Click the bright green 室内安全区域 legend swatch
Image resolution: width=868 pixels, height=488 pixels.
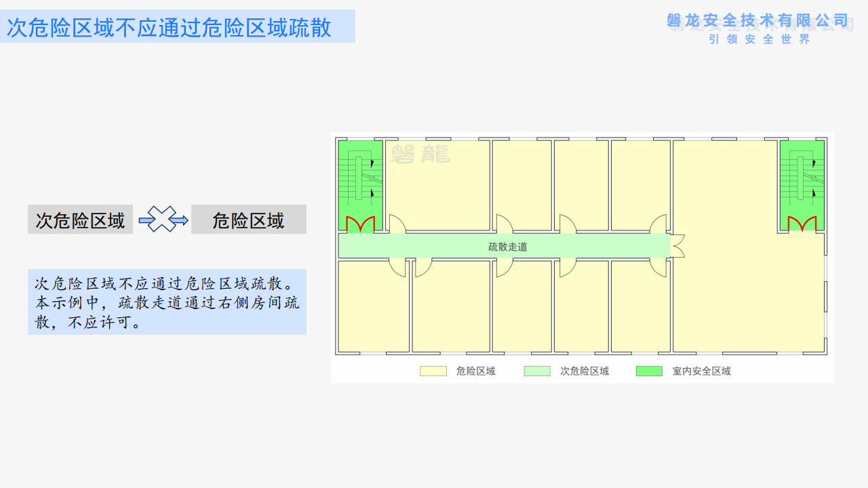[648, 371]
